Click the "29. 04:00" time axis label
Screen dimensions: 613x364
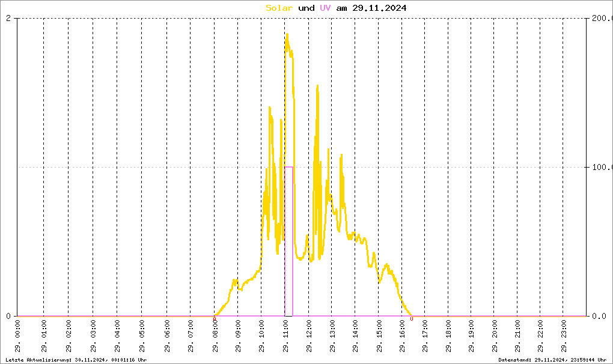pos(117,336)
